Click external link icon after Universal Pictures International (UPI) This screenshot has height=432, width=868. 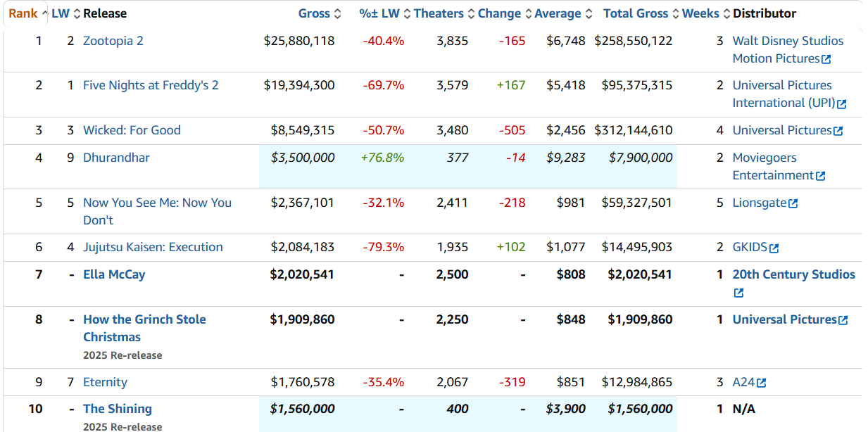(842, 103)
